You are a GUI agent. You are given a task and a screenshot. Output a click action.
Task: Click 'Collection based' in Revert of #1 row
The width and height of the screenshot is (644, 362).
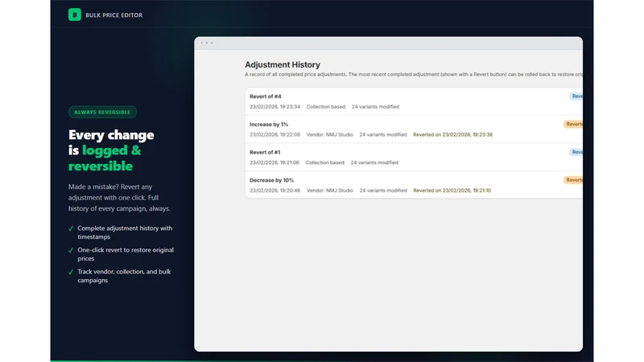(x=325, y=162)
